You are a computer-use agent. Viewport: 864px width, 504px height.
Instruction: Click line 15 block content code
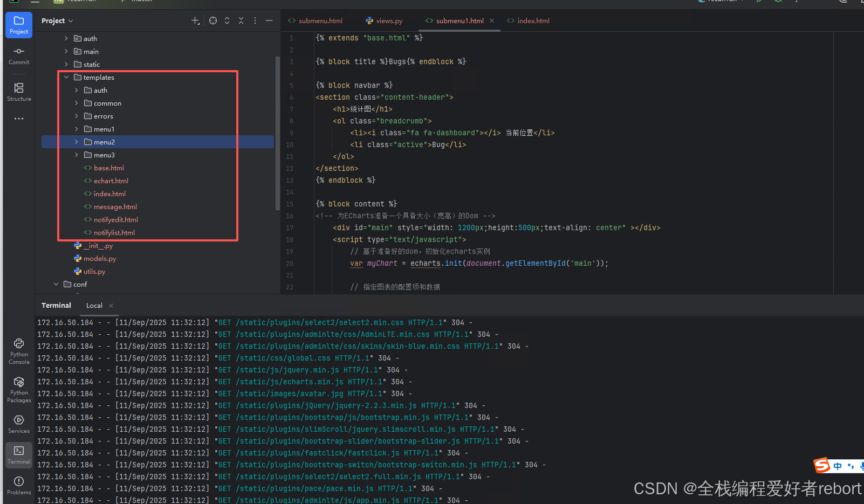pyautogui.click(x=356, y=204)
